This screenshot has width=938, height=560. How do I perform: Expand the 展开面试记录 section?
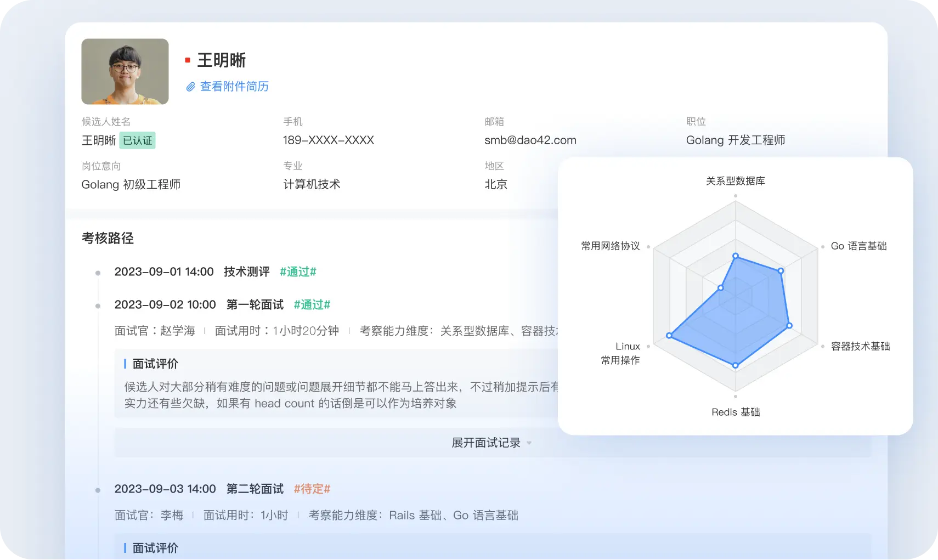(485, 443)
